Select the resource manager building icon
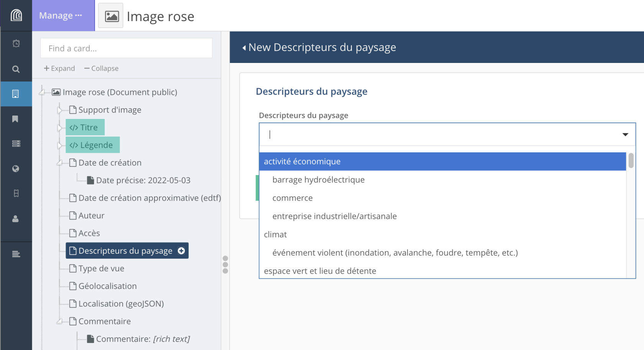The image size is (644, 350). click(x=16, y=94)
